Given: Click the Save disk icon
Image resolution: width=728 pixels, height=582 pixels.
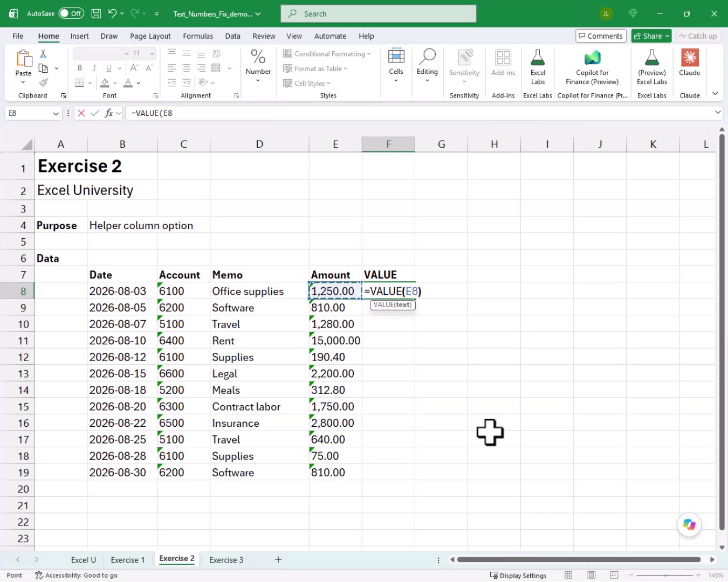Looking at the screenshot, I should pyautogui.click(x=96, y=13).
